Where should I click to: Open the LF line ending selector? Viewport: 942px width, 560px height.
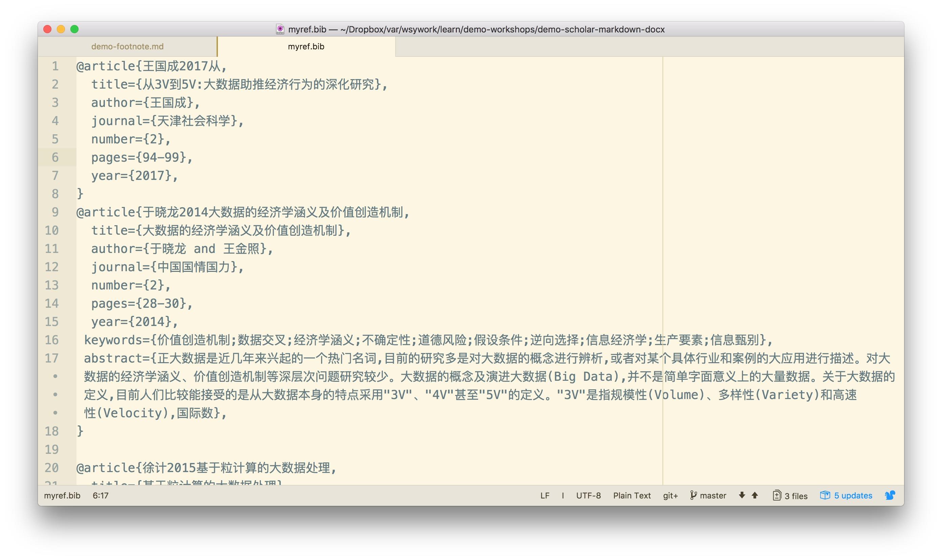pyautogui.click(x=544, y=495)
